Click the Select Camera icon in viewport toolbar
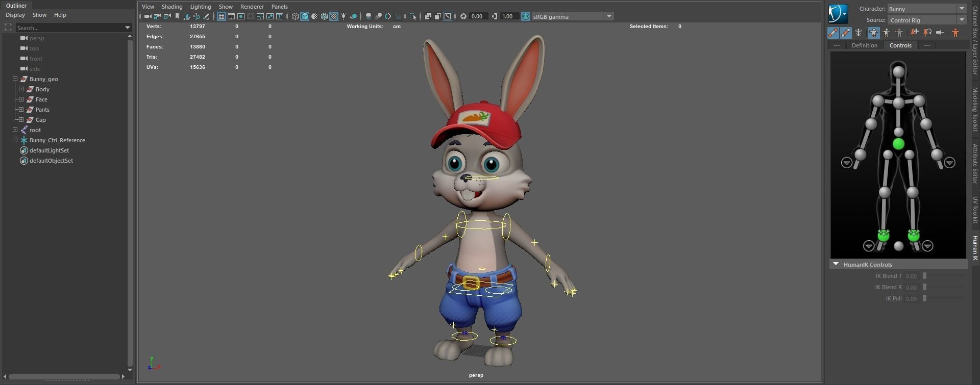Image resolution: width=980 pixels, height=385 pixels. pos(148,16)
